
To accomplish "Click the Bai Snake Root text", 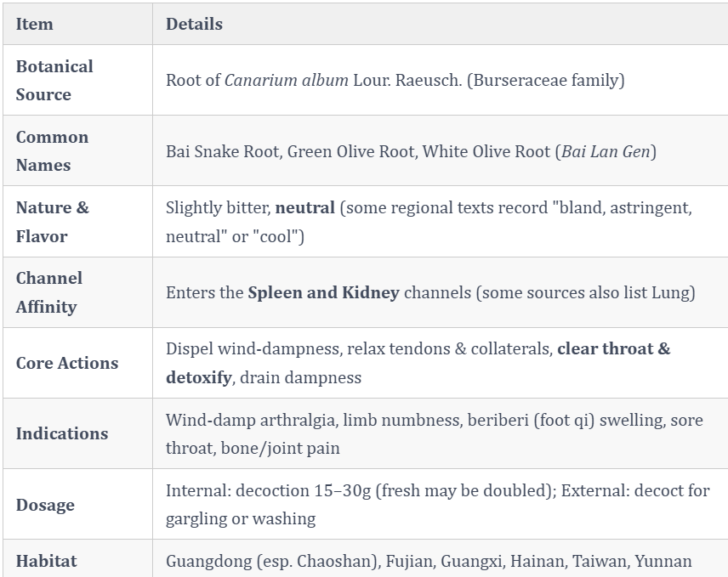I will point(223,151).
